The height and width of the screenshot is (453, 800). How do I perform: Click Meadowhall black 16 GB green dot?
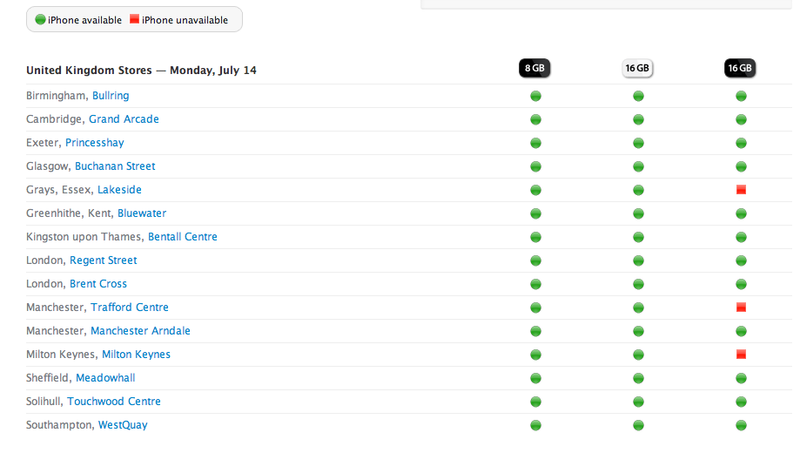(741, 378)
